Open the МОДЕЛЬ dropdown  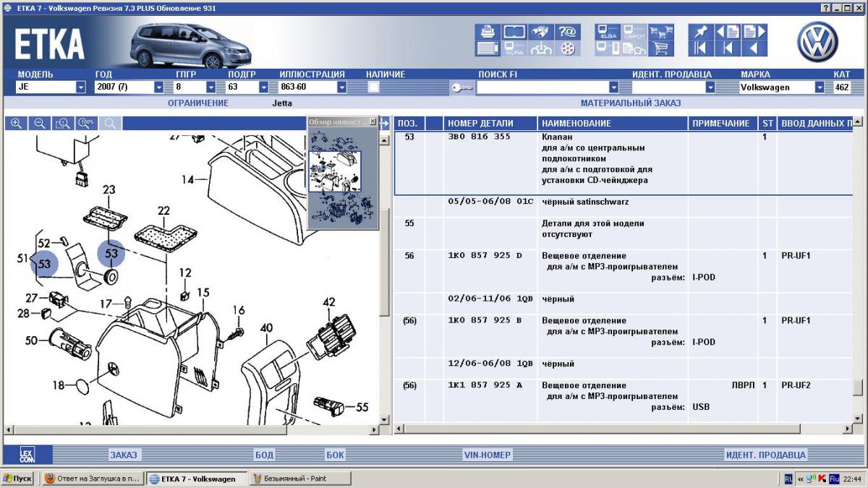click(80, 87)
